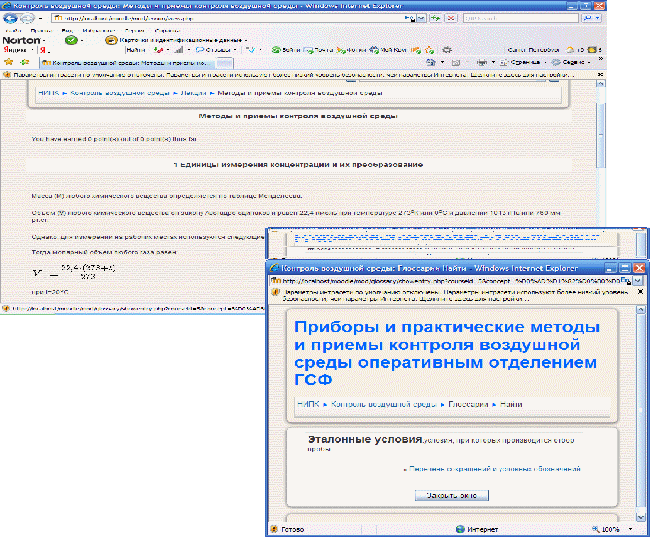This screenshot has height=538, width=650.
Task: Click the Add to Favorites star-plus icon
Action: point(25,62)
